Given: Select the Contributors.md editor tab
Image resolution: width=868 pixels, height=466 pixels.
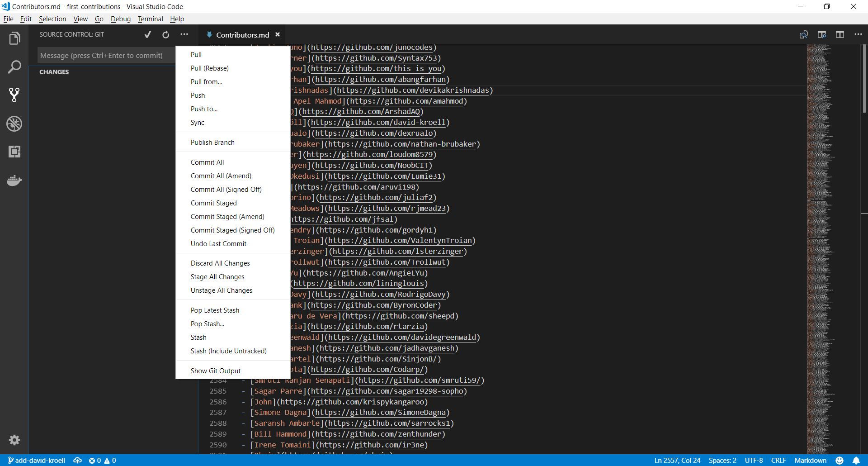Looking at the screenshot, I should (x=242, y=35).
